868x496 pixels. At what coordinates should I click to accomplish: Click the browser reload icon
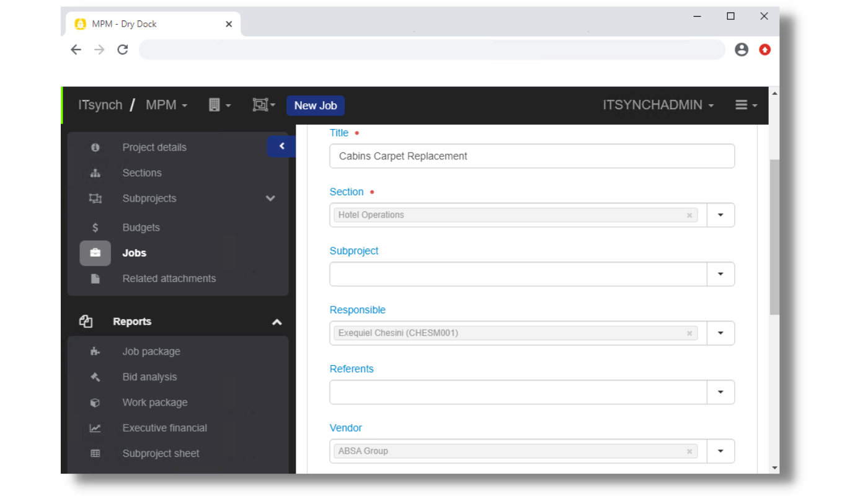coord(123,50)
